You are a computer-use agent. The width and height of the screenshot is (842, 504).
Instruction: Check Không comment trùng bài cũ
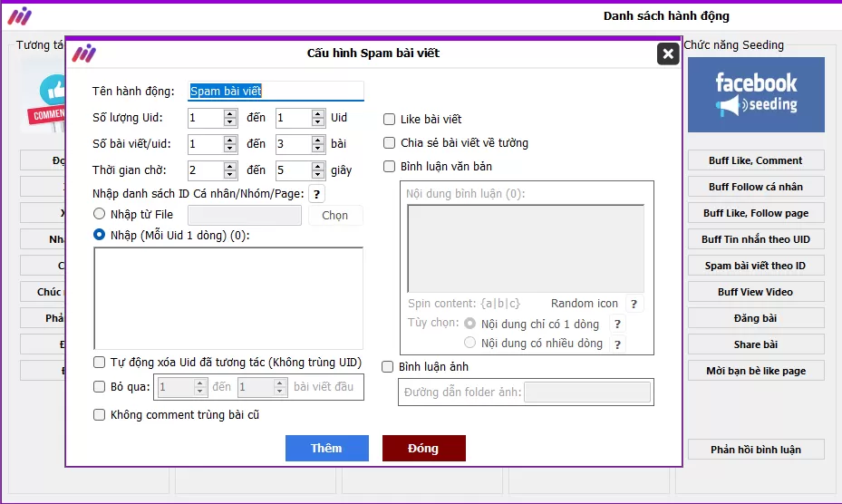100,415
